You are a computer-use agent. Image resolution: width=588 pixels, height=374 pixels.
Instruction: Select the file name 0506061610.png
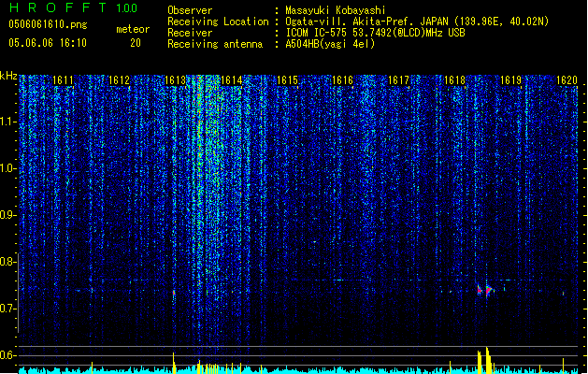tap(48, 24)
